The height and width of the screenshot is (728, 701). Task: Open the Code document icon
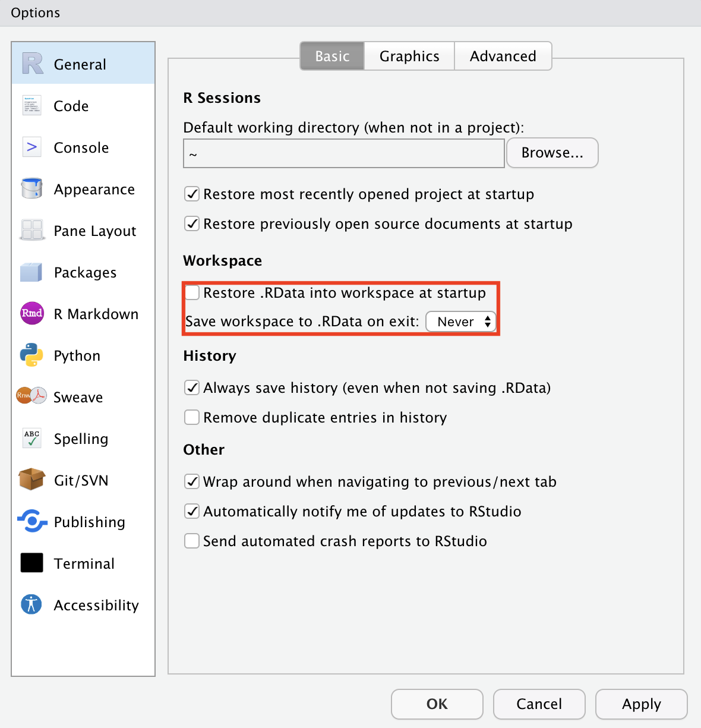coord(32,105)
